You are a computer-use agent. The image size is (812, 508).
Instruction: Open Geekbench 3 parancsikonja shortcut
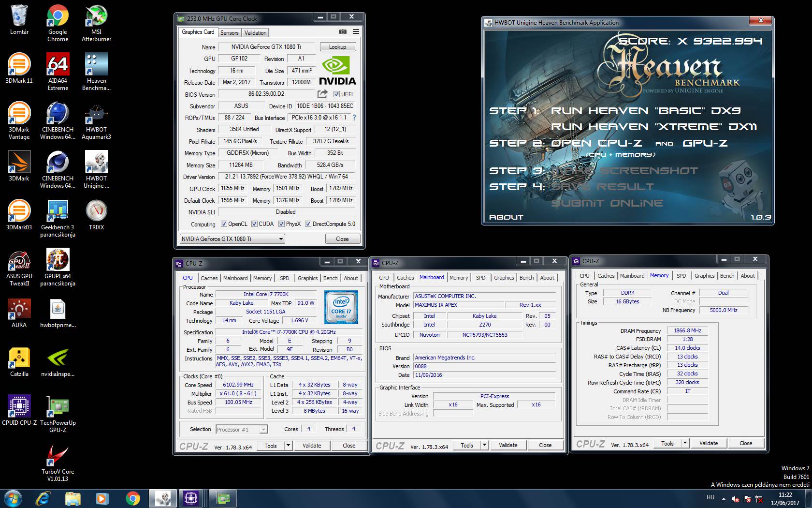(x=58, y=219)
